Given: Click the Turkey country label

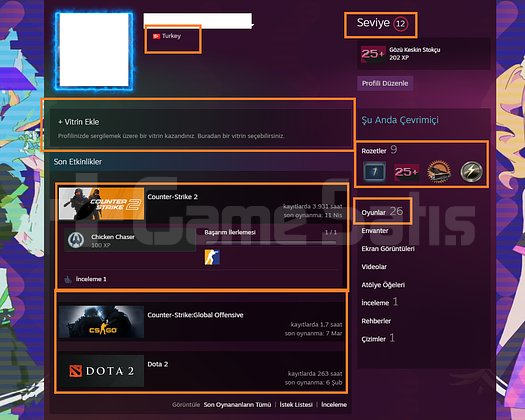Looking at the screenshot, I should 171,36.
